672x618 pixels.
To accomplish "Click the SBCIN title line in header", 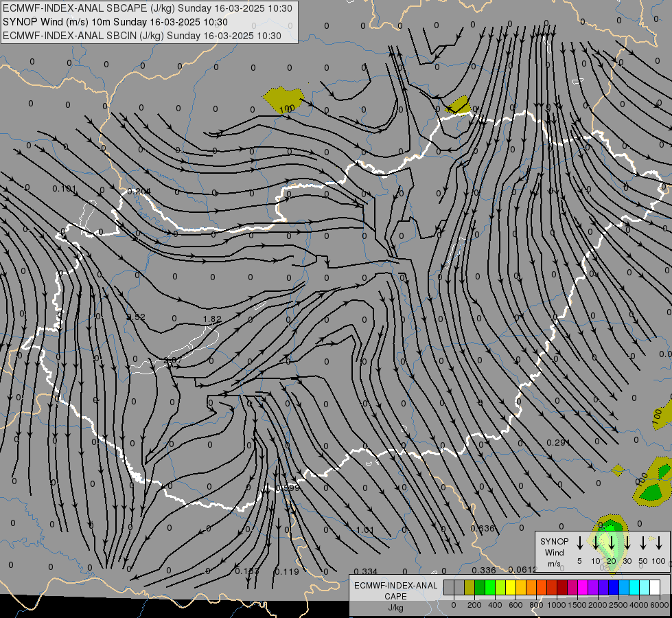I will click(142, 36).
